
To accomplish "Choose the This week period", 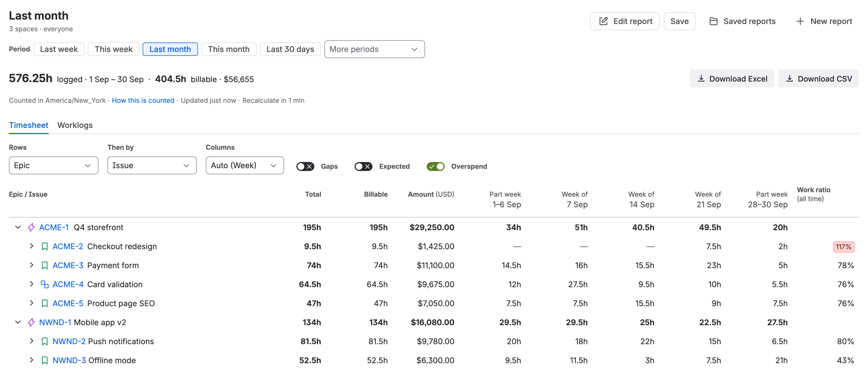I will pyautogui.click(x=114, y=49).
